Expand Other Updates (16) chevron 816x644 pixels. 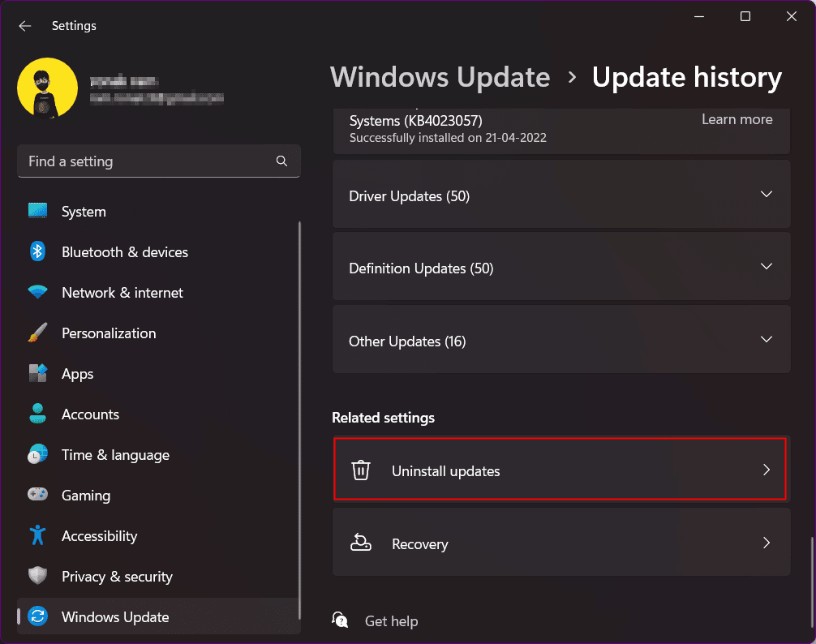point(766,339)
